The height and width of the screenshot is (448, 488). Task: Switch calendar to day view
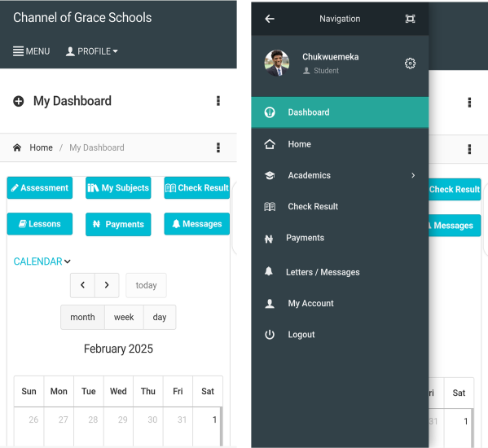(x=160, y=318)
